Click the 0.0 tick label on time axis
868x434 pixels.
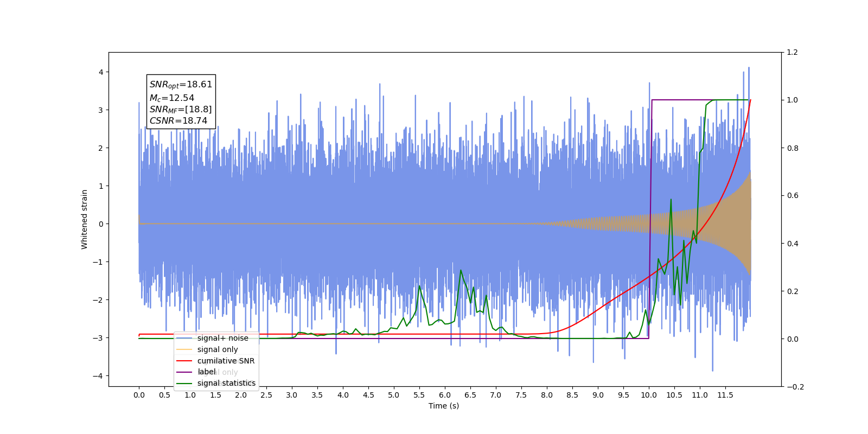(x=139, y=395)
